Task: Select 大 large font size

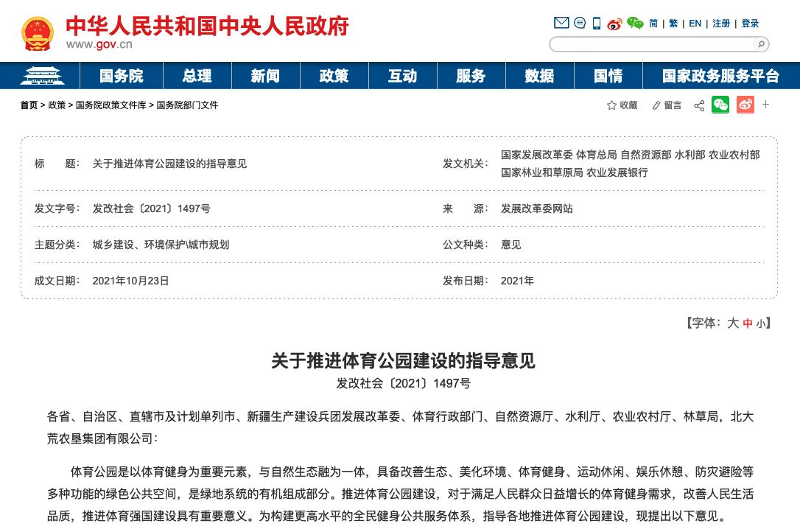Action: click(732, 323)
